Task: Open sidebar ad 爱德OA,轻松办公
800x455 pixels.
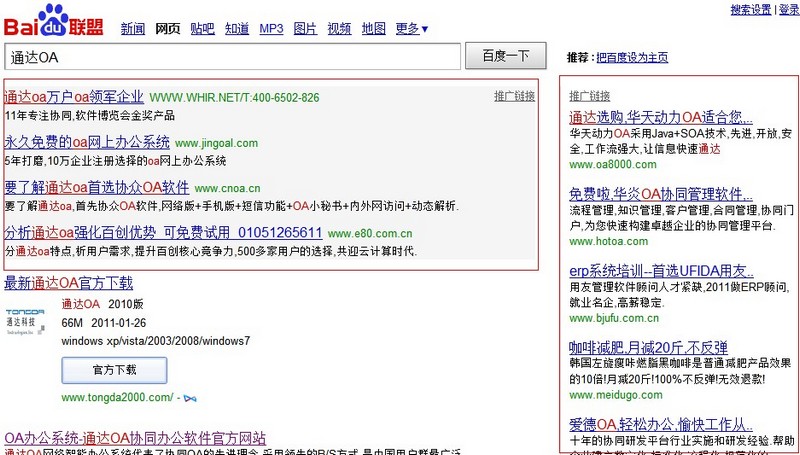Action: tap(661, 424)
